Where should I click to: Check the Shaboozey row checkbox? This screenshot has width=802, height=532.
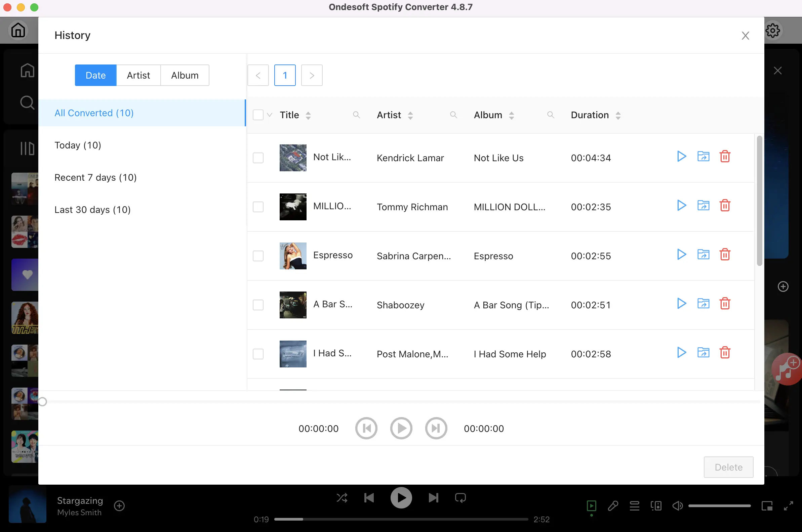point(258,305)
